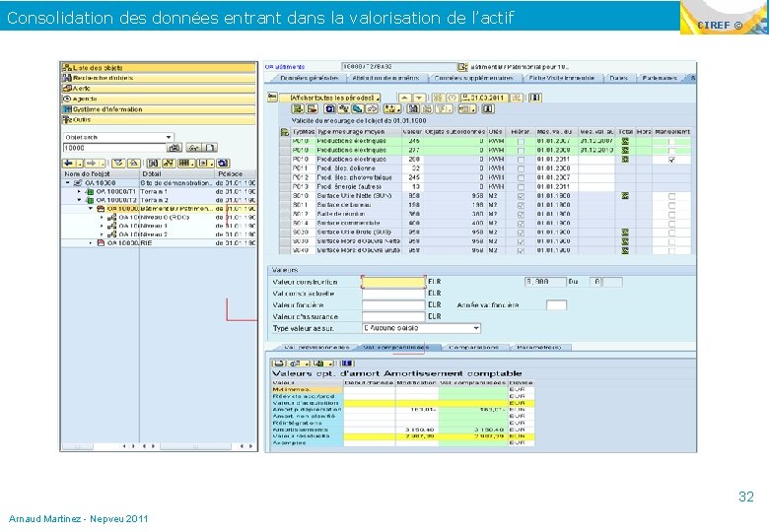The height and width of the screenshot is (532, 769).
Task: Switch to the Attribution de numéros tab
Action: 385,78
